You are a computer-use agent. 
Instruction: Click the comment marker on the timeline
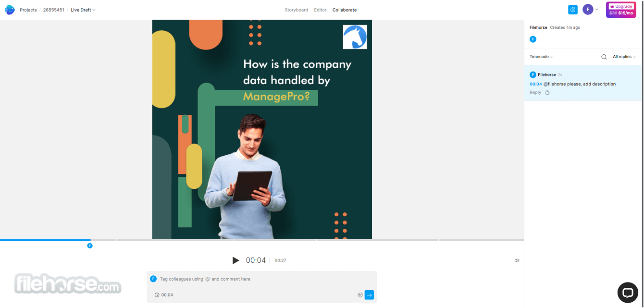pos(90,246)
